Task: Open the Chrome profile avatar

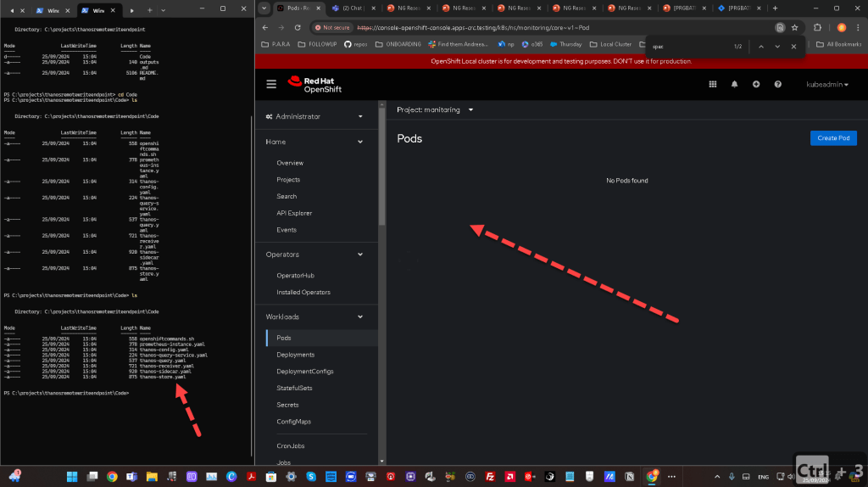Action: tap(842, 27)
